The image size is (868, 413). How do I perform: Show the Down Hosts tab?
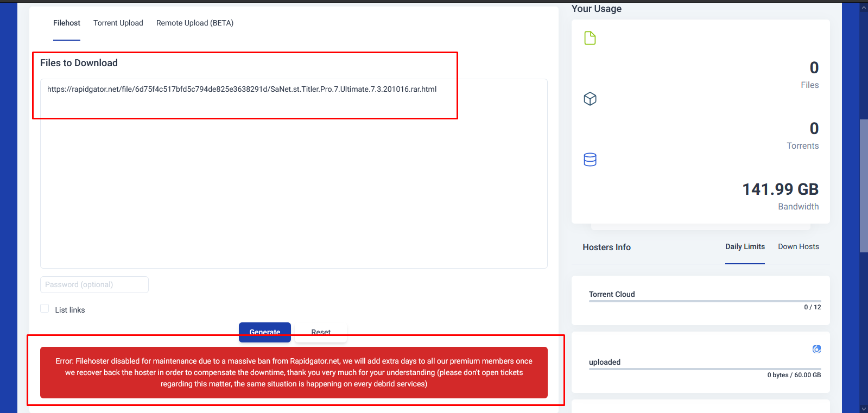799,246
